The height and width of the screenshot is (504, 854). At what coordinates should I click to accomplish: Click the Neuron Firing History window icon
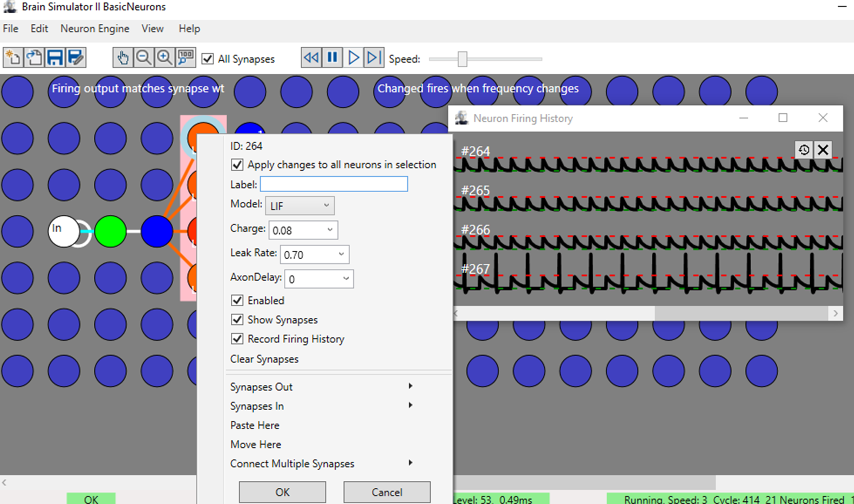click(x=461, y=118)
